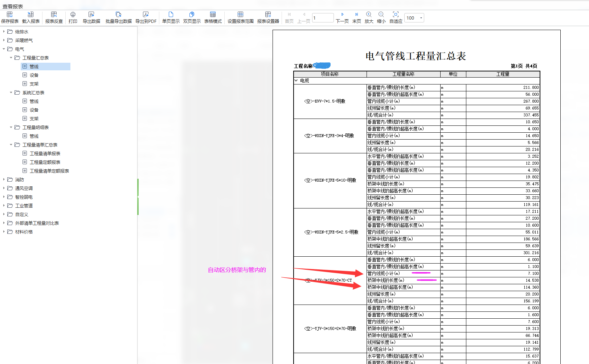Viewport: 589px width, 364px height.
Task: Click the report title 电气管线工程量汇总表
Action: pos(416,56)
